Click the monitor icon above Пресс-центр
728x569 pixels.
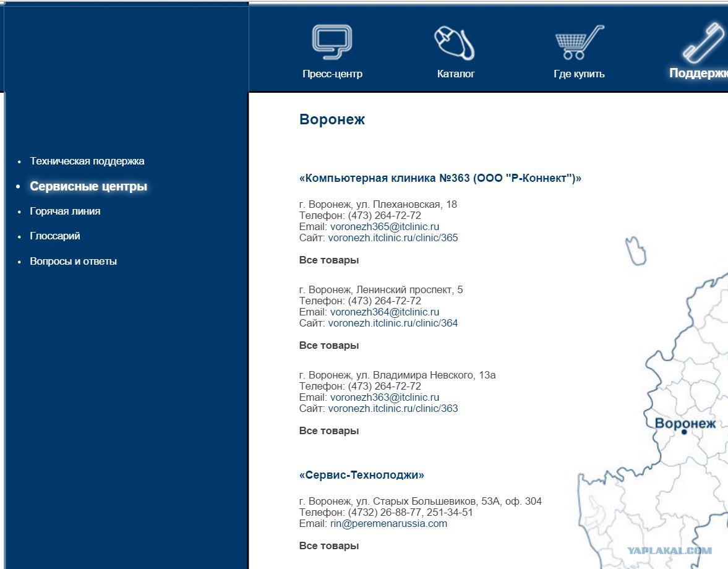332,42
